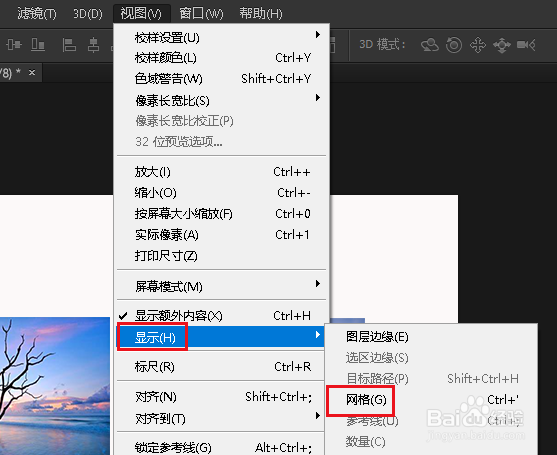Choose 缩小(O) to zoom out
The width and height of the screenshot is (557, 455).
[222, 193]
